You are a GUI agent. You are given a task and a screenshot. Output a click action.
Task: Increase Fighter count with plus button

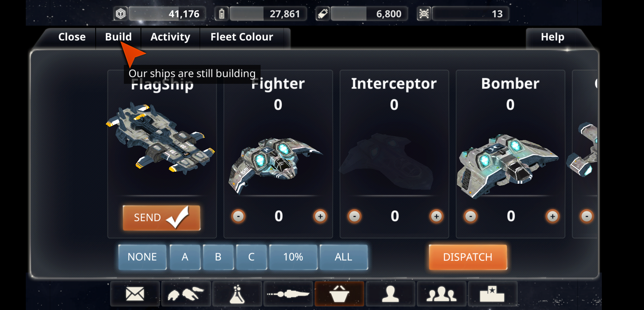click(x=320, y=216)
